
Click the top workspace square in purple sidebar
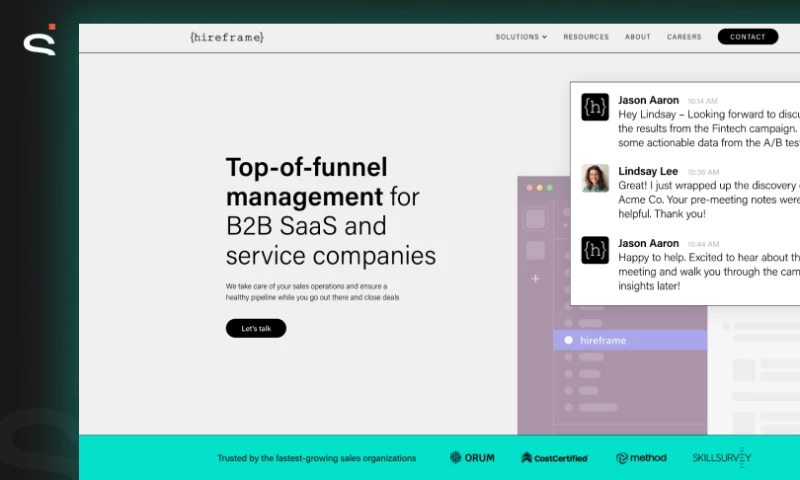pos(535,219)
